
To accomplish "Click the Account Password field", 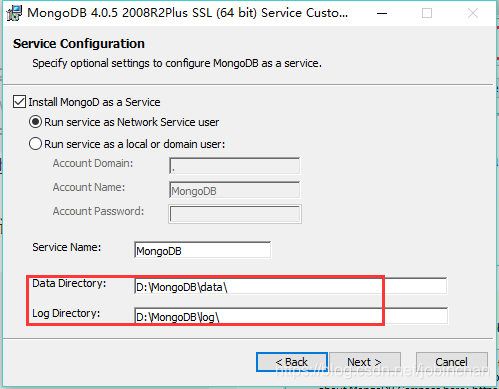I will pos(235,214).
